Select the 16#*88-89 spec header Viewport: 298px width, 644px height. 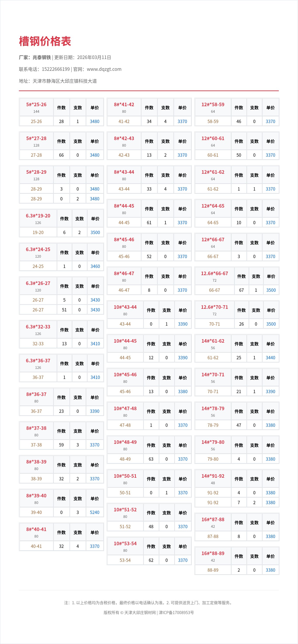213,553
